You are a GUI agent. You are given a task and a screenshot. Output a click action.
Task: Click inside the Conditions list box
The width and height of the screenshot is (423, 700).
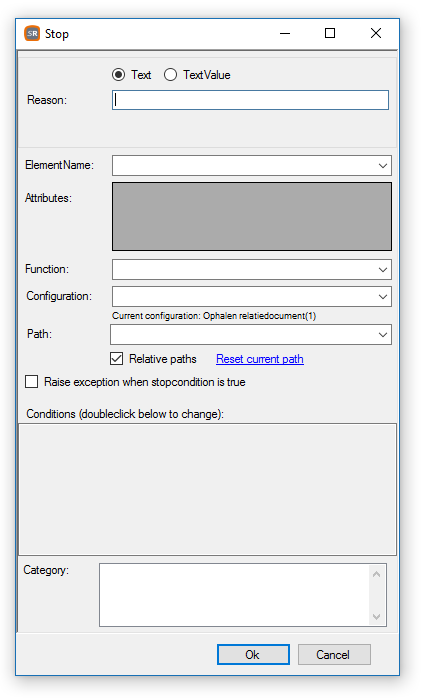tap(207, 489)
